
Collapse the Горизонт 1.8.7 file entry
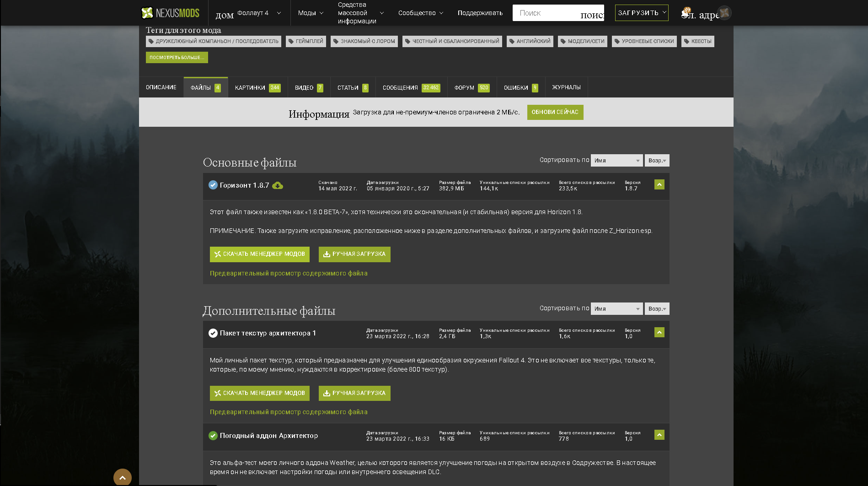659,184
